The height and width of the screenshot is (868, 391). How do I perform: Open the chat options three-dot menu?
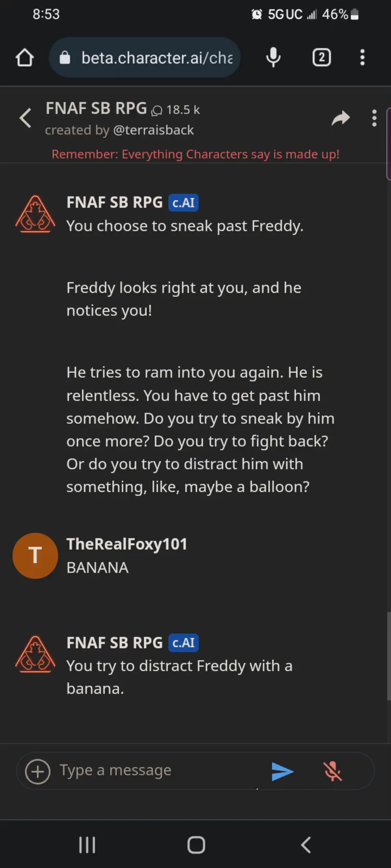374,118
